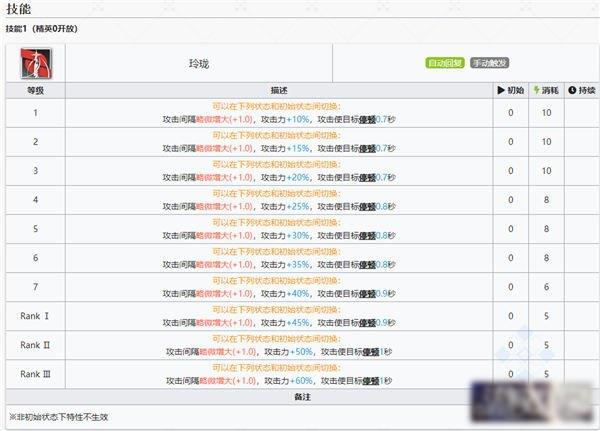Click the 攻击力+35% description line
Image resolution: width=600 pixels, height=431 pixels.
click(279, 265)
